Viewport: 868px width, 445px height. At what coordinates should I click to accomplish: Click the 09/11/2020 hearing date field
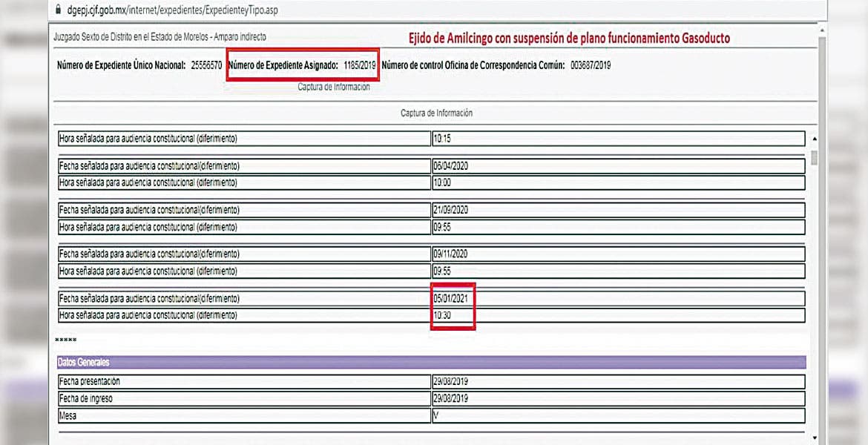coord(618,254)
